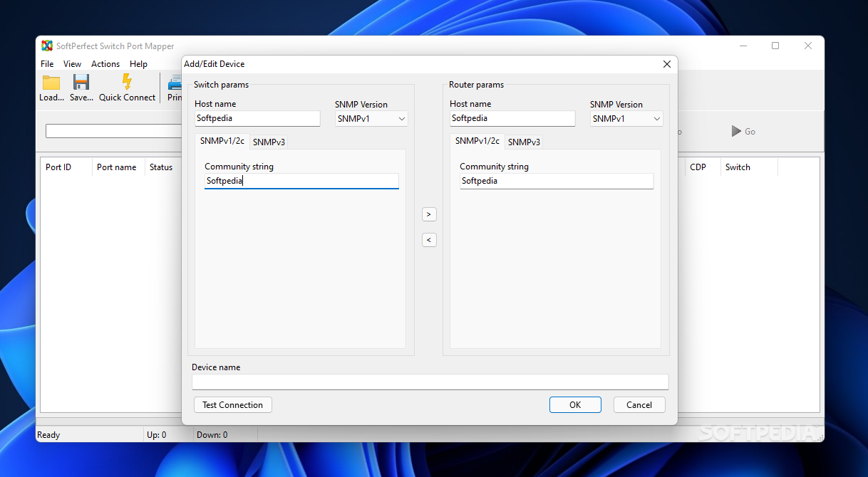Sort by Status column header
The image size is (868, 477).
pyautogui.click(x=162, y=167)
